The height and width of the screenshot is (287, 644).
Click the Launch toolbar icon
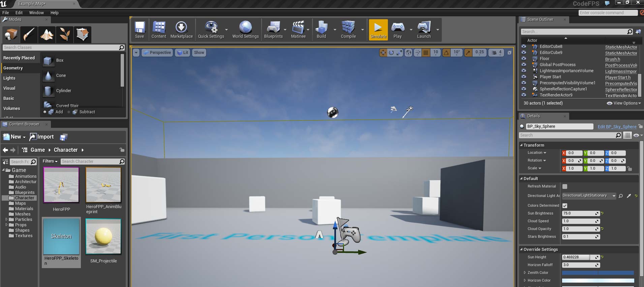pos(424,30)
